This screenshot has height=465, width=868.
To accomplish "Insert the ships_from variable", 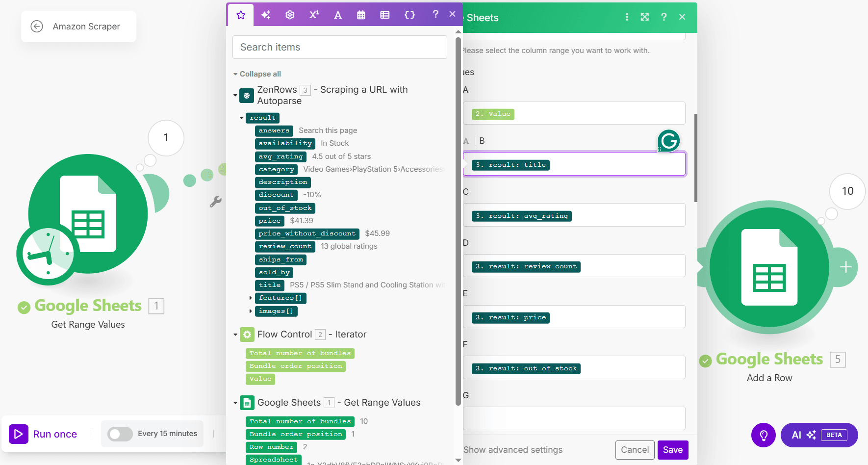I will coord(281,259).
